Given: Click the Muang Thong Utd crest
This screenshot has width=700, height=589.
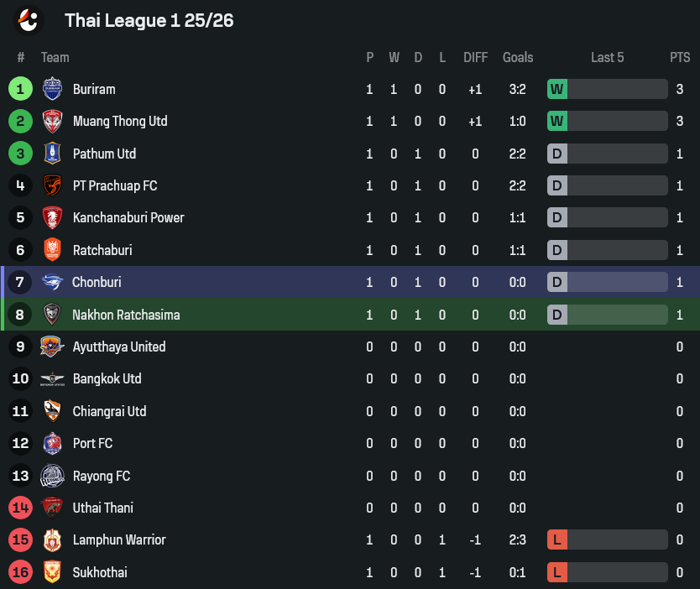Looking at the screenshot, I should [x=52, y=121].
